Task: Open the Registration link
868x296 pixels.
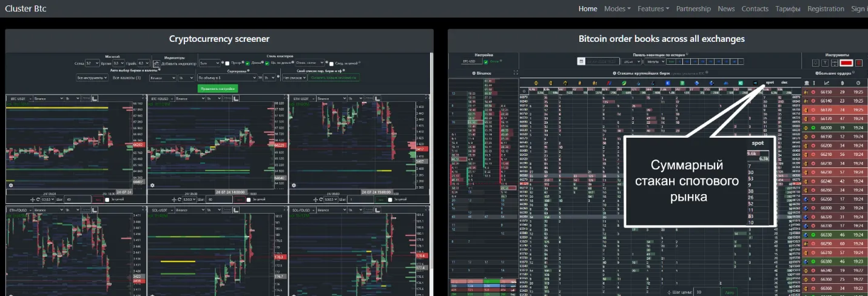Action: 826,8
